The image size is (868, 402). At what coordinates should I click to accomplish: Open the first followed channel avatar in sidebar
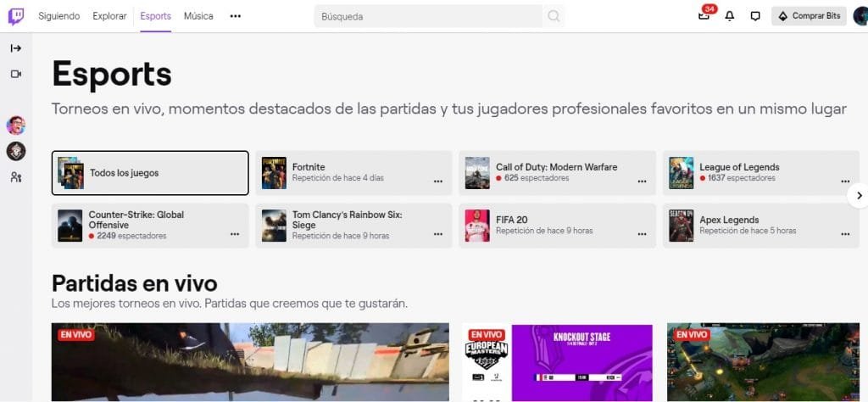16,126
